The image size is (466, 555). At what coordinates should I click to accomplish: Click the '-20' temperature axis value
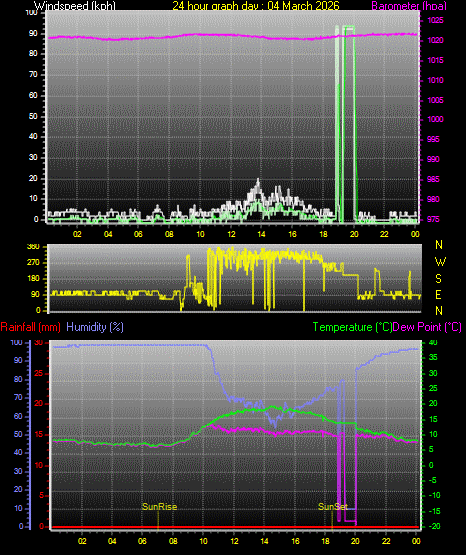[434, 526]
